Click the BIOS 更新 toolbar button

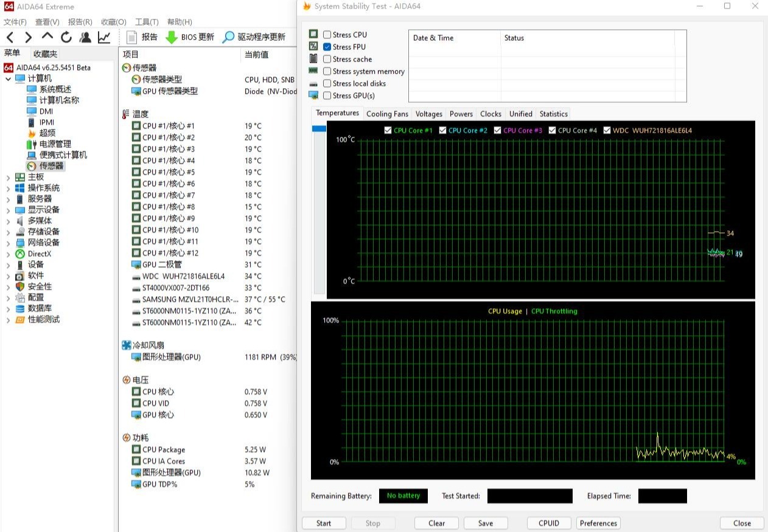pos(190,37)
